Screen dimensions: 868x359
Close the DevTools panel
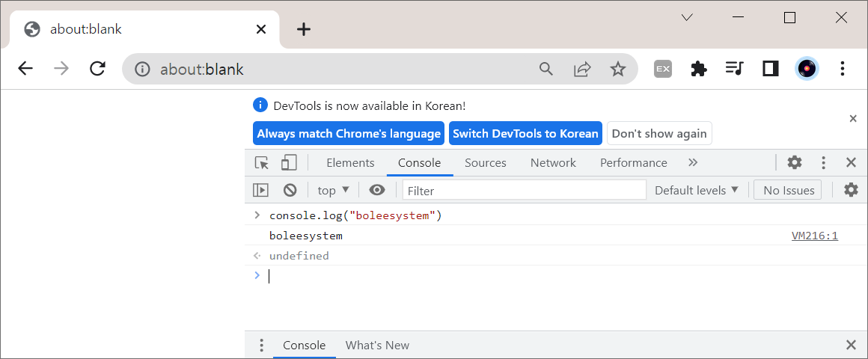coord(852,162)
